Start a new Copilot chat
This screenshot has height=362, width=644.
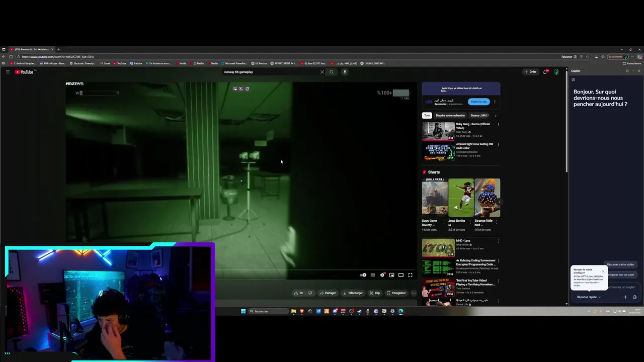point(573,79)
